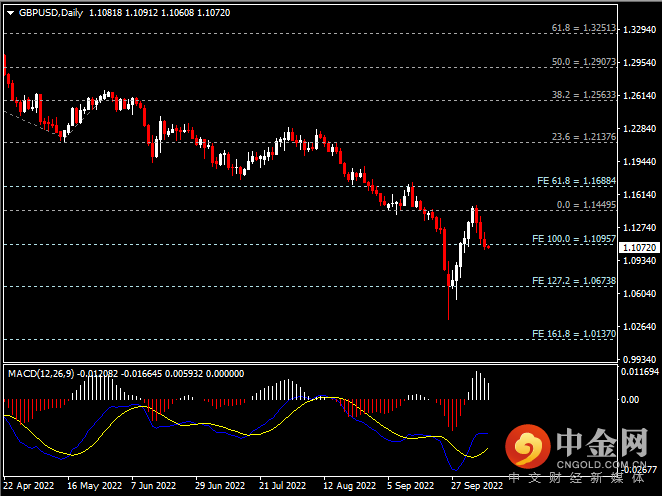662x496 pixels.
Task: Click the 38.2 = 1.25633 Fibonacci label
Action: coord(583,95)
